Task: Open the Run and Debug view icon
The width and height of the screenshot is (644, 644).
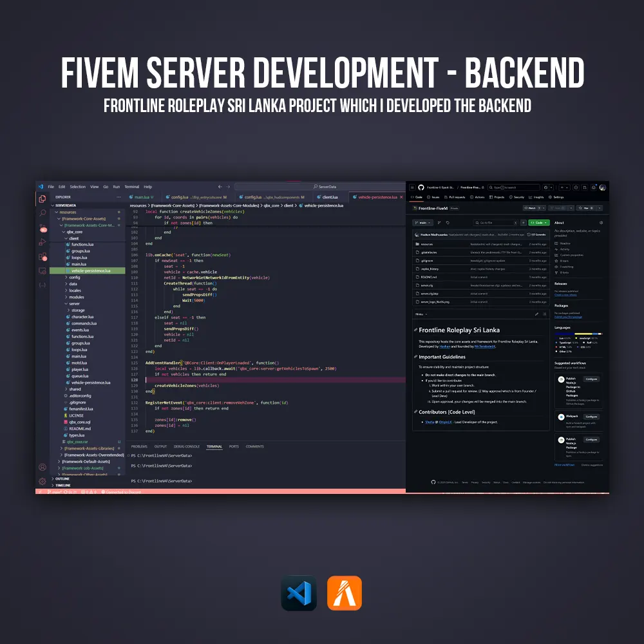Action: (x=42, y=242)
